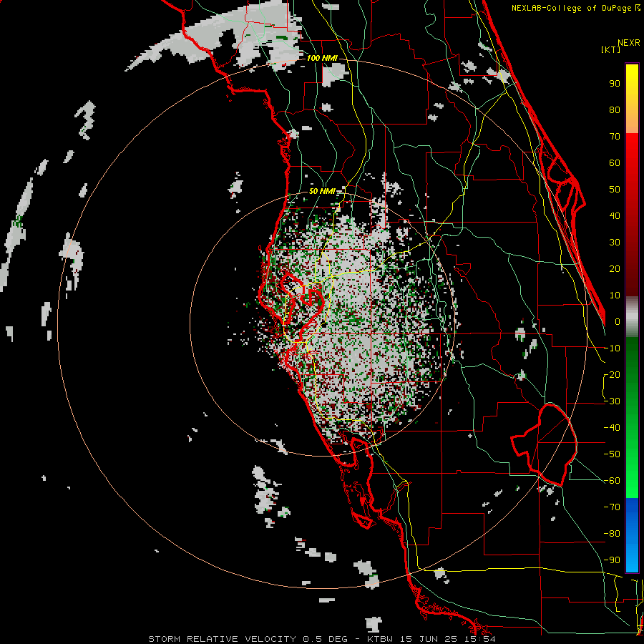Click the -50 kt scale value
The width and height of the screenshot is (644, 644).
click(612, 454)
